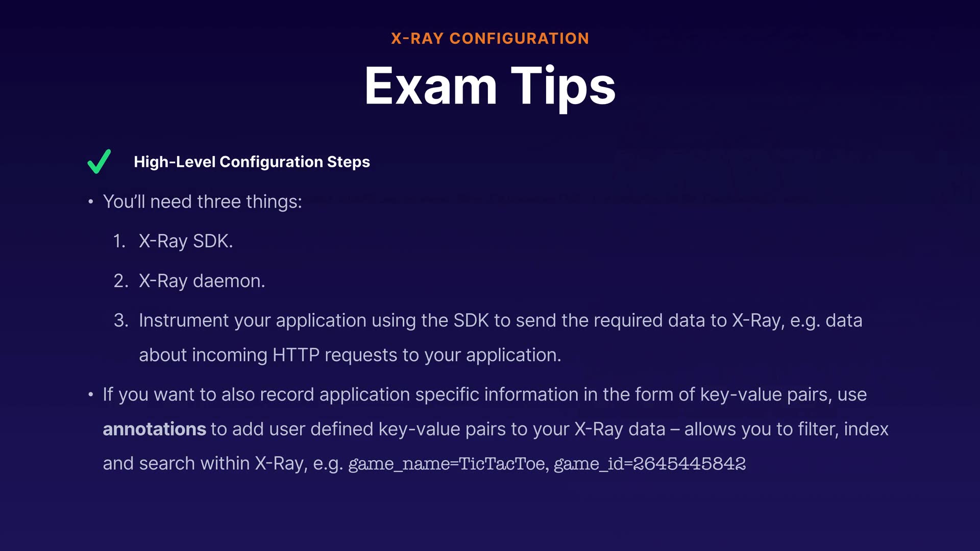Click the number 3 list marker

click(x=121, y=320)
